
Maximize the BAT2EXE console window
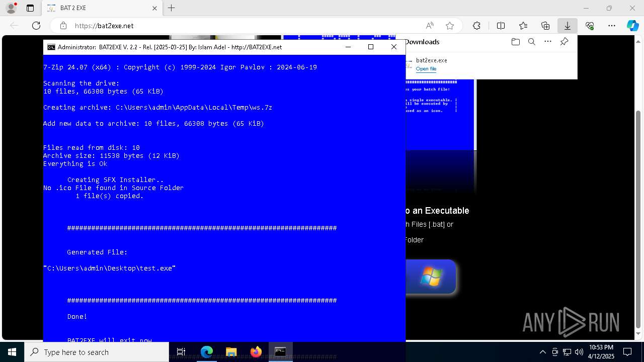(x=371, y=47)
